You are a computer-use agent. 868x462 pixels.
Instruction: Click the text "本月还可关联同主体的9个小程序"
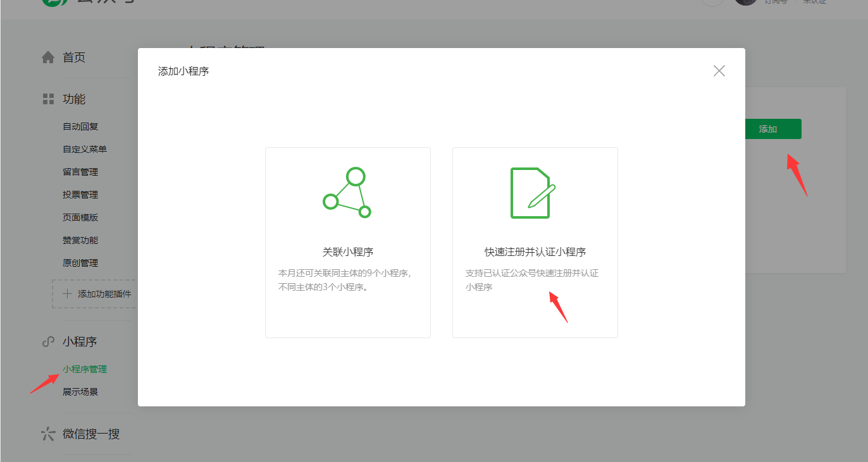click(x=345, y=274)
